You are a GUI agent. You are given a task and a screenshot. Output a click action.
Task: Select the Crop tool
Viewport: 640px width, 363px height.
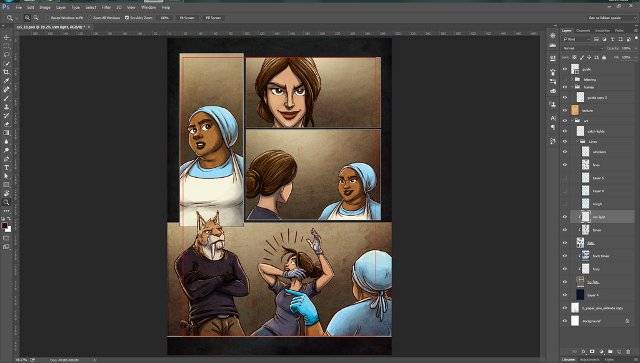pyautogui.click(x=6, y=72)
